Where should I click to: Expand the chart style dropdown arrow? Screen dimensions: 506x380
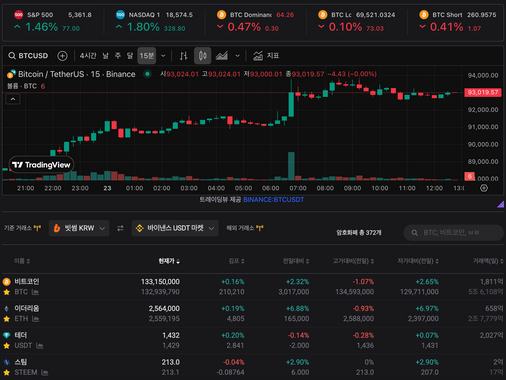pos(237,56)
